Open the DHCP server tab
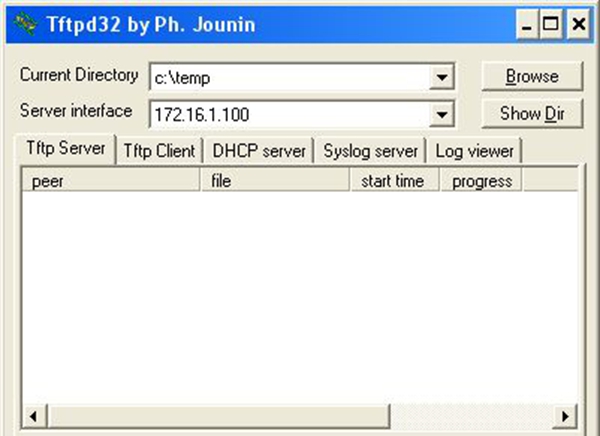 tap(259, 151)
